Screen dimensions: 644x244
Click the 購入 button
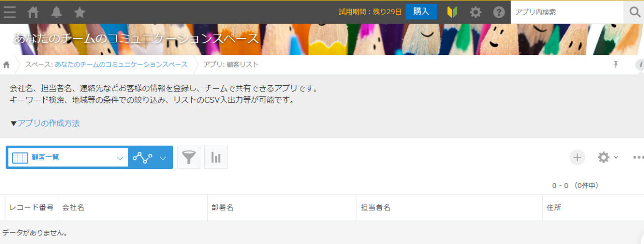(x=421, y=12)
